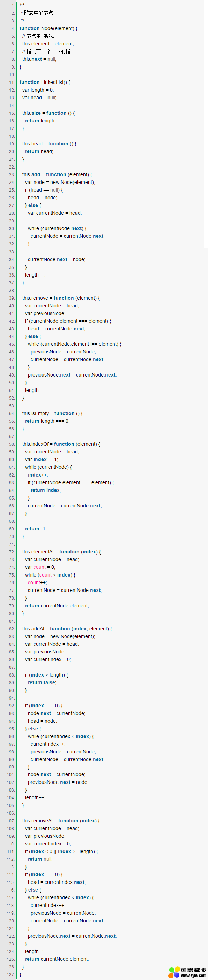The width and height of the screenshot is (208, 980).
Task: Click the 'head = currentIndex.next;' statement
Action: pos(57,882)
